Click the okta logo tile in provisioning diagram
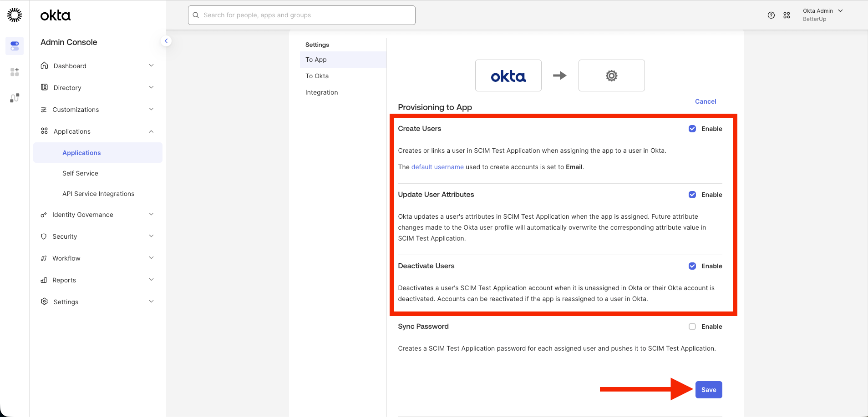868x417 pixels. 508,75
